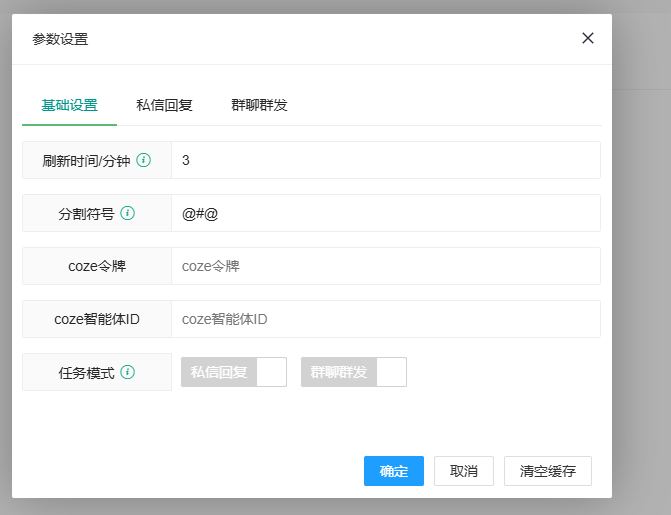
Task: Show the help icon beside 任务模式
Action: pyautogui.click(x=128, y=372)
